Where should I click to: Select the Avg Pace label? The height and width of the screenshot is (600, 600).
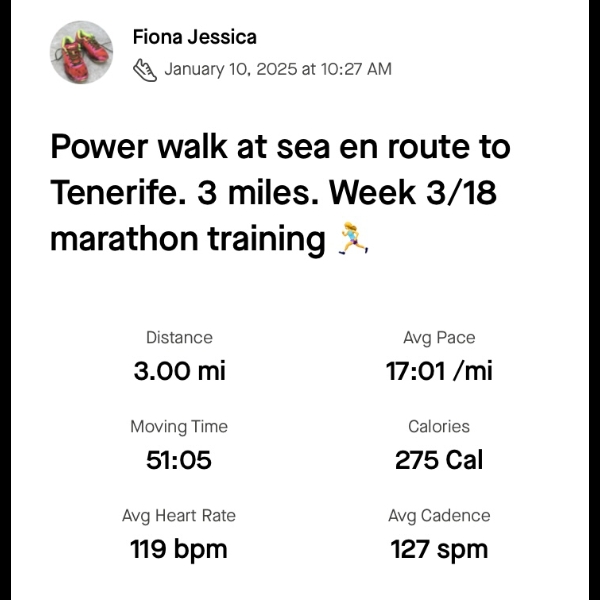tap(439, 338)
